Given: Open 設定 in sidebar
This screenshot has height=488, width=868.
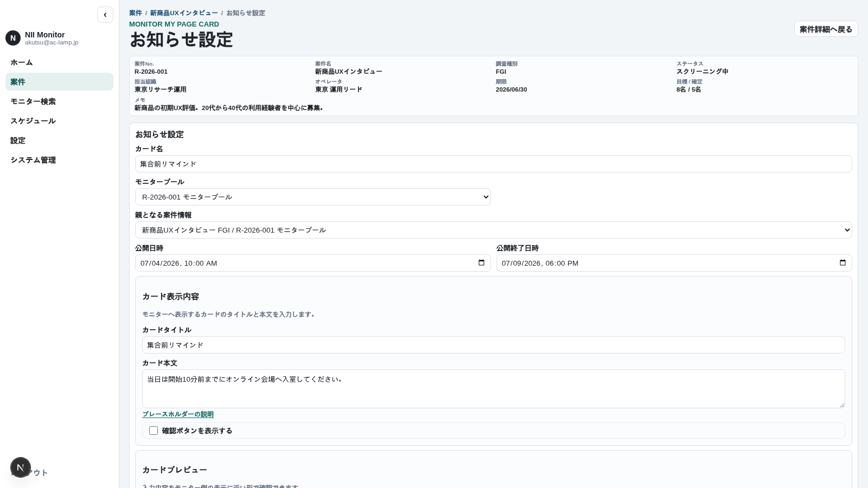Looking at the screenshot, I should point(59,140).
